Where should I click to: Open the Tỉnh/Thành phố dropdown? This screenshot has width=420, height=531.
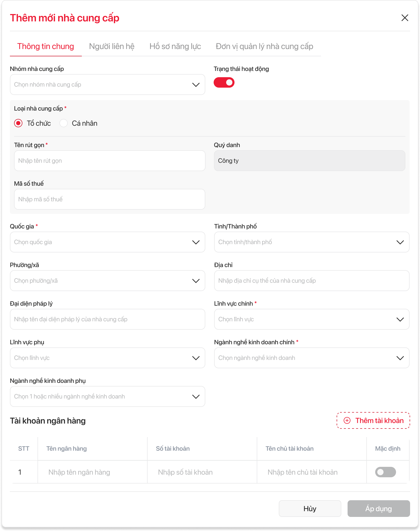point(312,242)
